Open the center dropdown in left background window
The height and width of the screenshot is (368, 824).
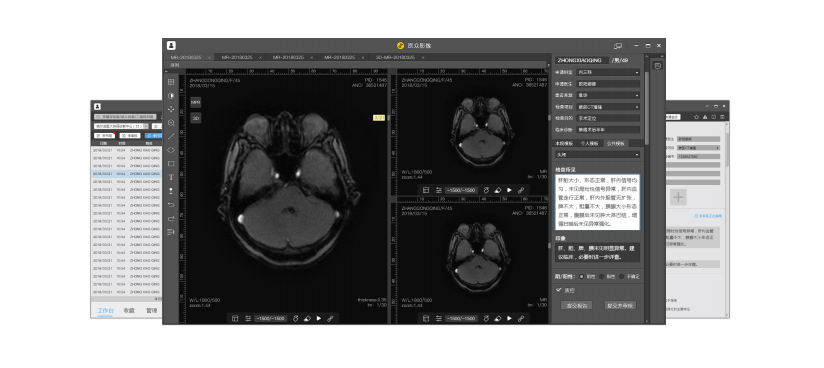[x=121, y=126]
